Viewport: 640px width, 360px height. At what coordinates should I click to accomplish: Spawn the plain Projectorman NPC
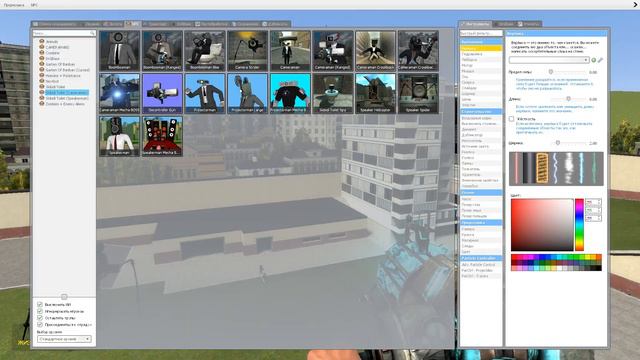click(205, 93)
